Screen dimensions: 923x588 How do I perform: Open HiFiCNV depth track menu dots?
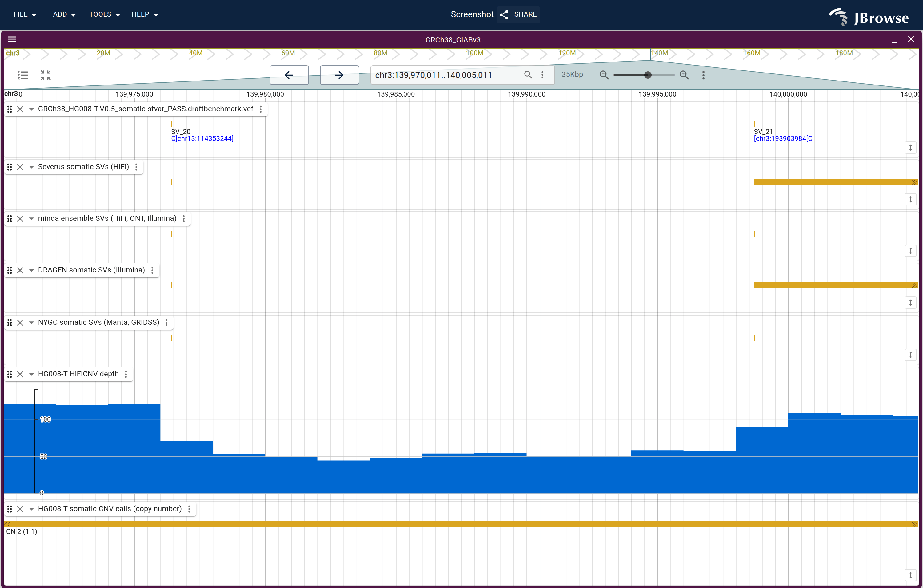[x=126, y=374]
